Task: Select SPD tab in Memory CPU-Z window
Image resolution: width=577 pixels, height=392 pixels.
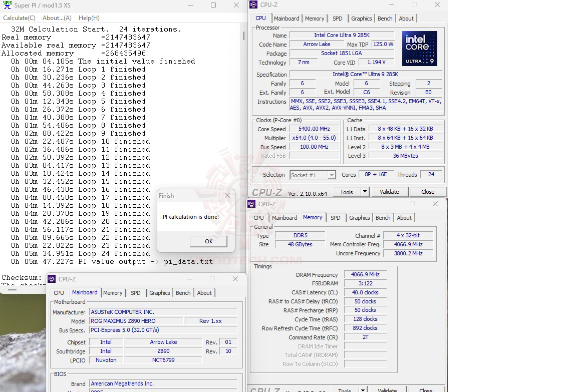Action: coord(335,218)
